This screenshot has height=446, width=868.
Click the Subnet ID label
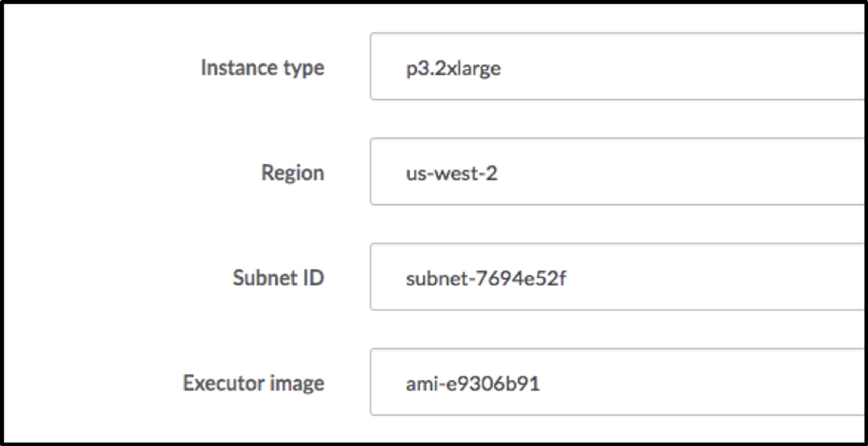pyautogui.click(x=278, y=277)
